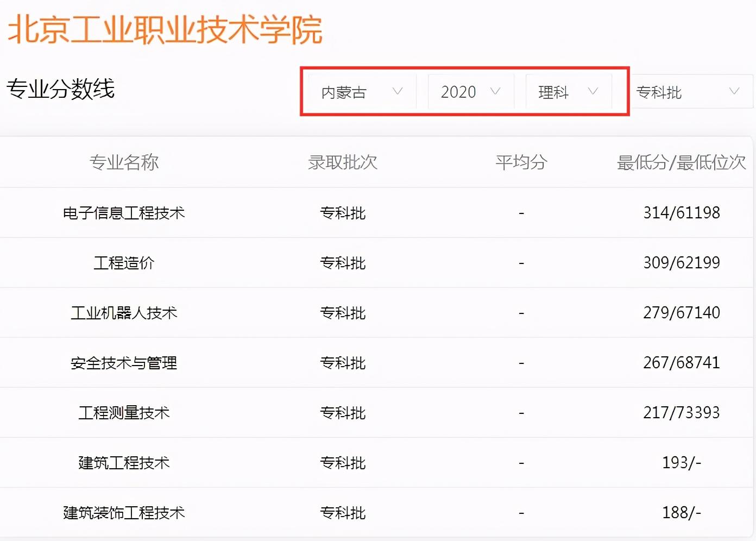Viewport: 756px width, 541px height.
Task: Click the score value 267/68741
Action: [682, 363]
